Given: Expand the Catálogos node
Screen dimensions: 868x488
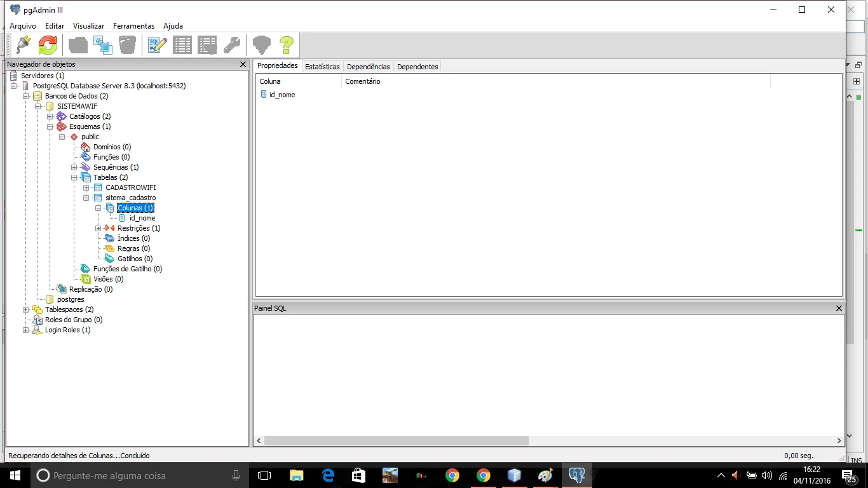Looking at the screenshot, I should (x=50, y=116).
